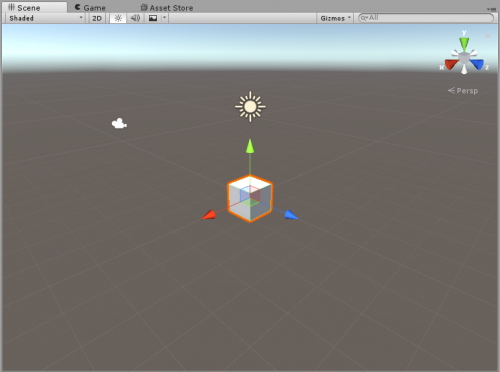Screen dimensions: 500x372
Task: Toggle skybox and effects image button
Action: 153,18
